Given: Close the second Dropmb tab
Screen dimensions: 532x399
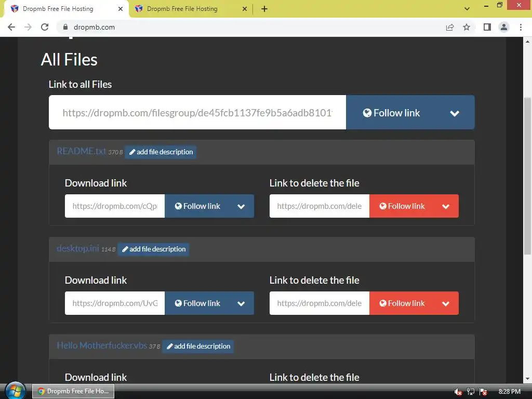Looking at the screenshot, I should click(x=245, y=9).
